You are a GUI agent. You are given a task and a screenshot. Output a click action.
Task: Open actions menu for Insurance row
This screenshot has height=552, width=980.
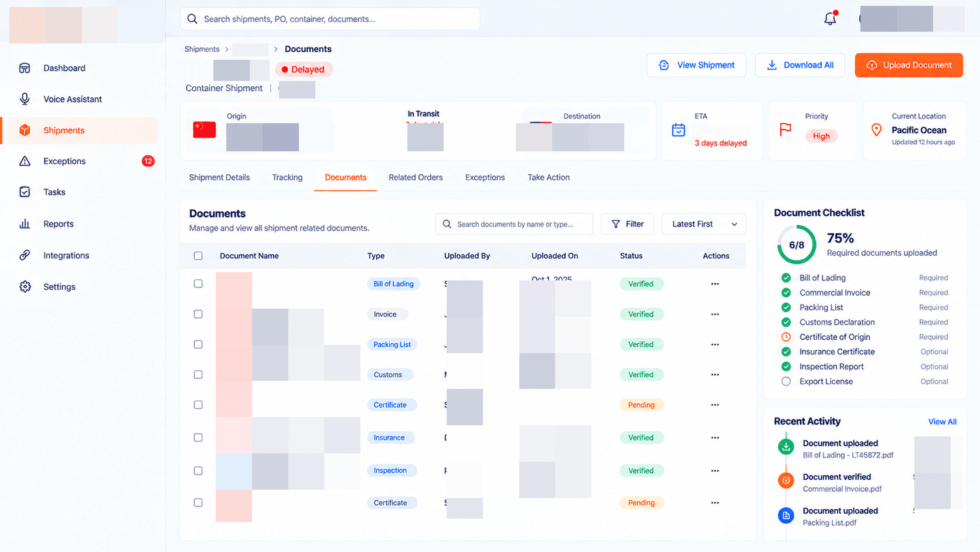pos(715,438)
